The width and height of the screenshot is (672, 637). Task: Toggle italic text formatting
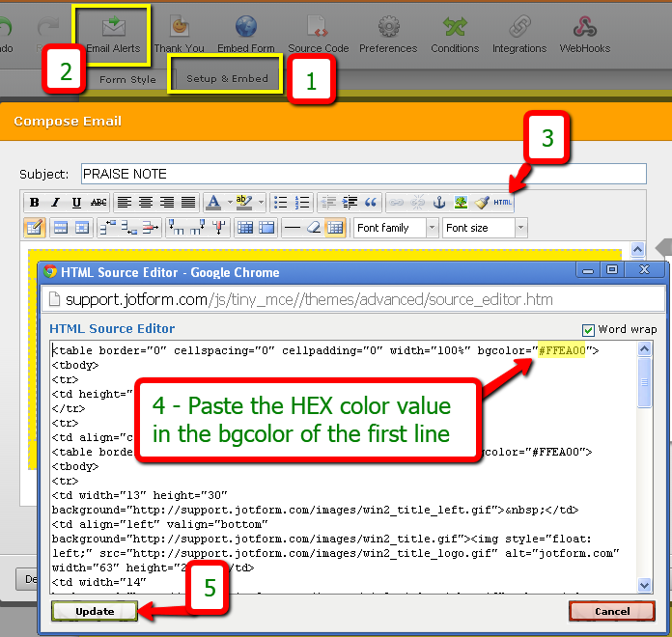(x=55, y=203)
